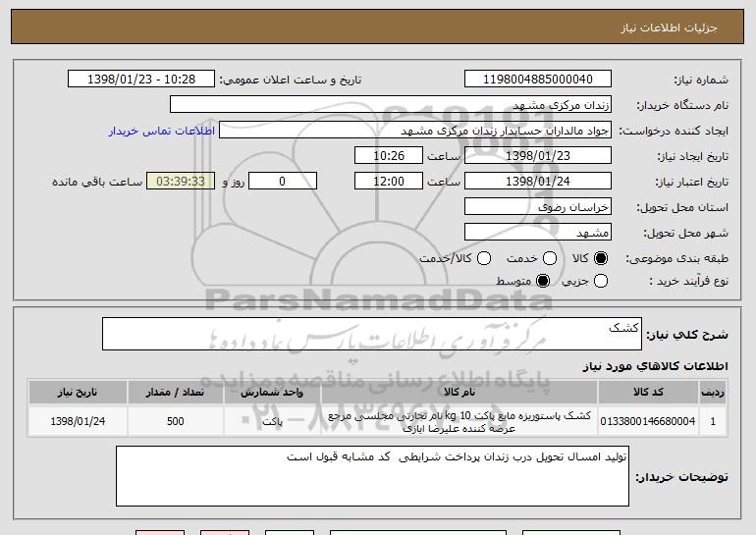Screen dimensions: 756x535
Task: Click row number 1 cell
Action: [713, 421]
